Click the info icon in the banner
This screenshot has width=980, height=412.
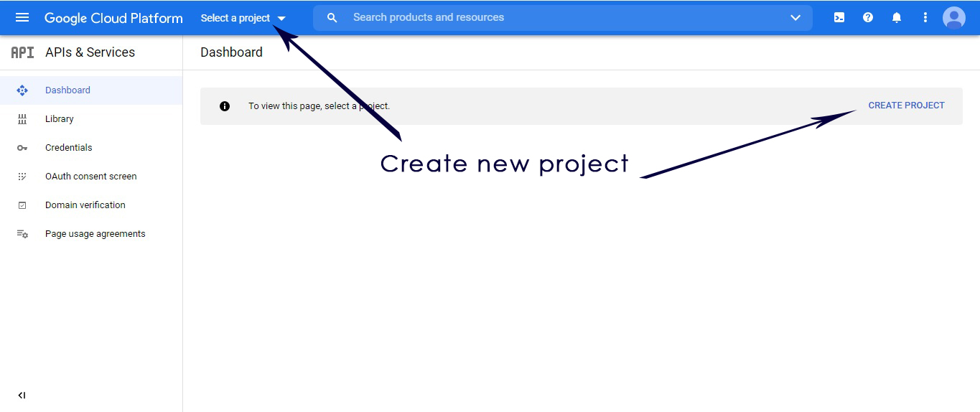(225, 106)
